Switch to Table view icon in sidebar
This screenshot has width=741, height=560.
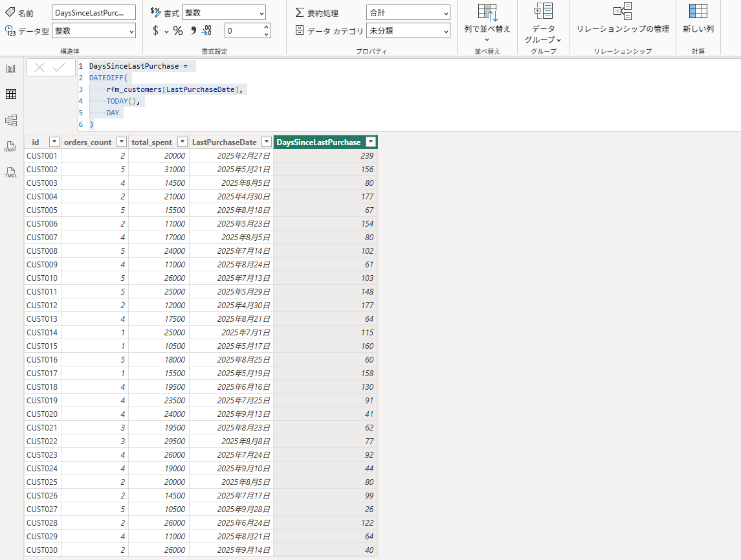(11, 95)
